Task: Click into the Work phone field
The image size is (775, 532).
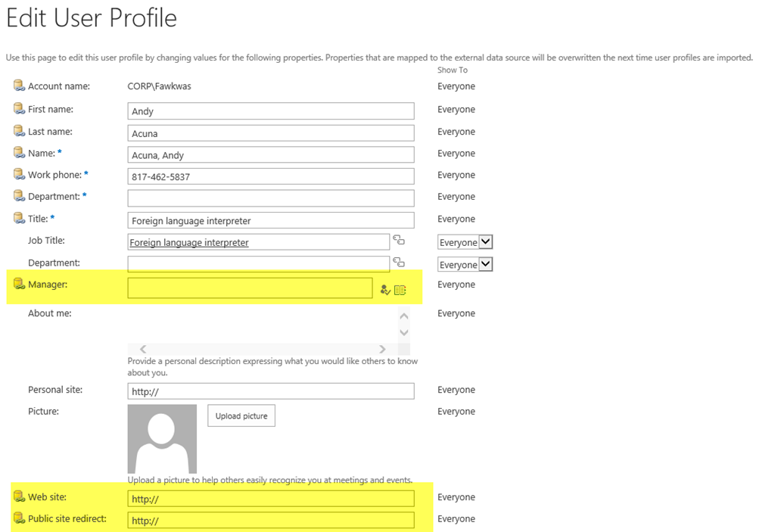Action: (271, 176)
